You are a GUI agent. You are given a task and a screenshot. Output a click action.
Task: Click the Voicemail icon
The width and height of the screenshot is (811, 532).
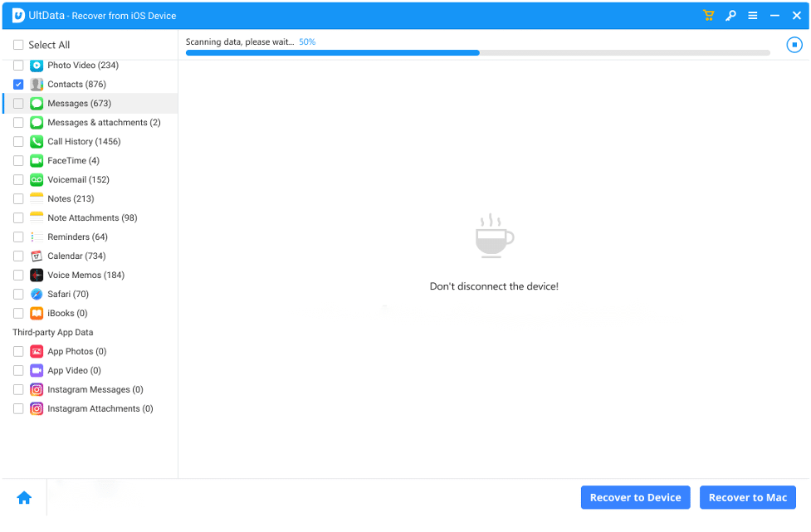pyautogui.click(x=37, y=180)
